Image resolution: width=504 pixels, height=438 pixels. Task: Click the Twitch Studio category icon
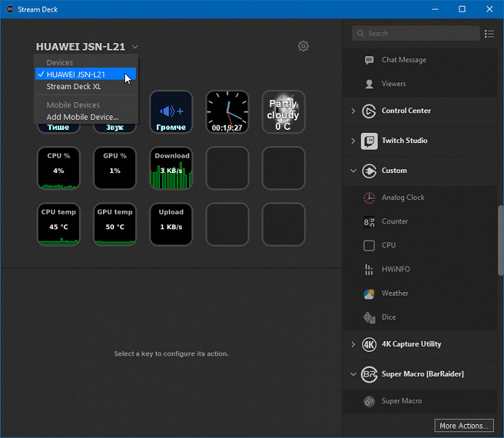click(369, 141)
